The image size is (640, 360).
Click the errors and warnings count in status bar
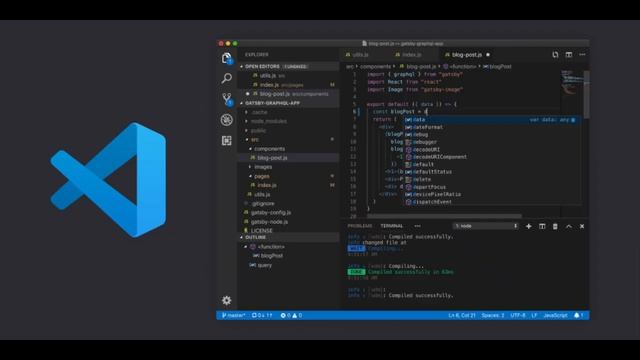pos(291,315)
